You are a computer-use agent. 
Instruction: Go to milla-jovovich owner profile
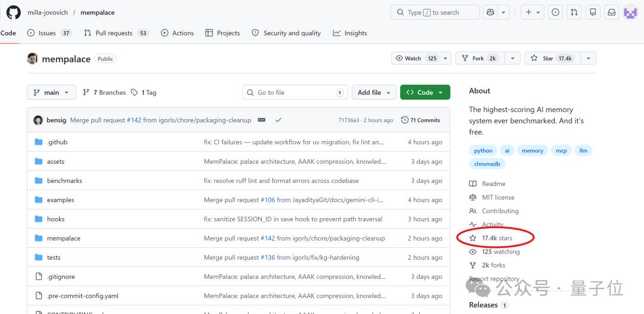(48, 13)
